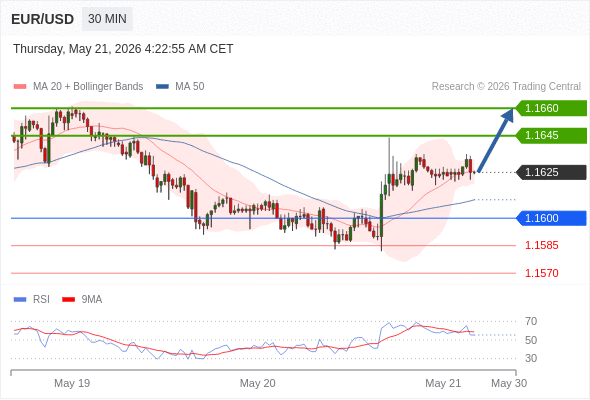Image resolution: width=590 pixels, height=400 pixels.
Task: Select the 1.1600 pivot price tag
Action: [x=551, y=218]
